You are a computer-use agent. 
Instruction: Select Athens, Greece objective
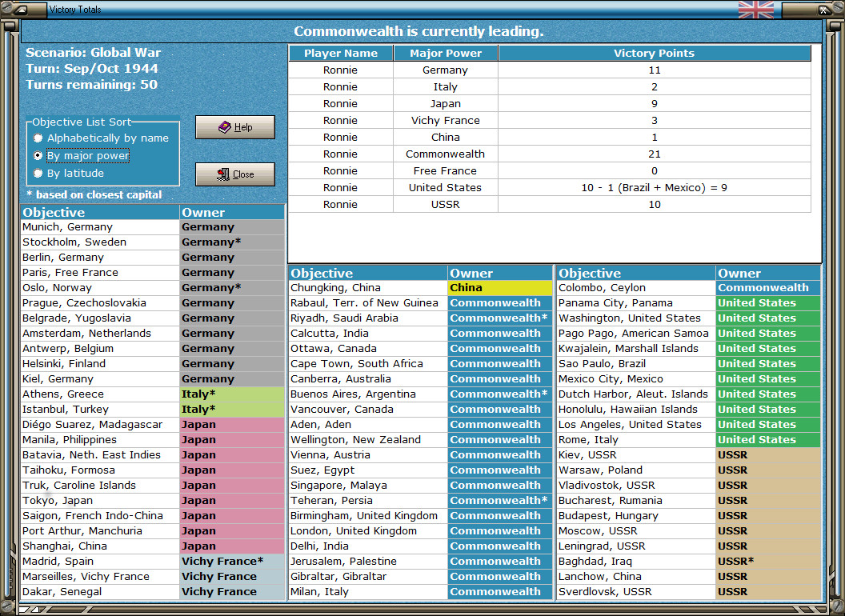coord(100,394)
